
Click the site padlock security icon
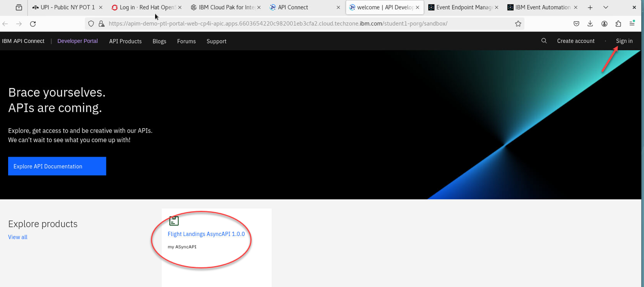[x=101, y=24]
